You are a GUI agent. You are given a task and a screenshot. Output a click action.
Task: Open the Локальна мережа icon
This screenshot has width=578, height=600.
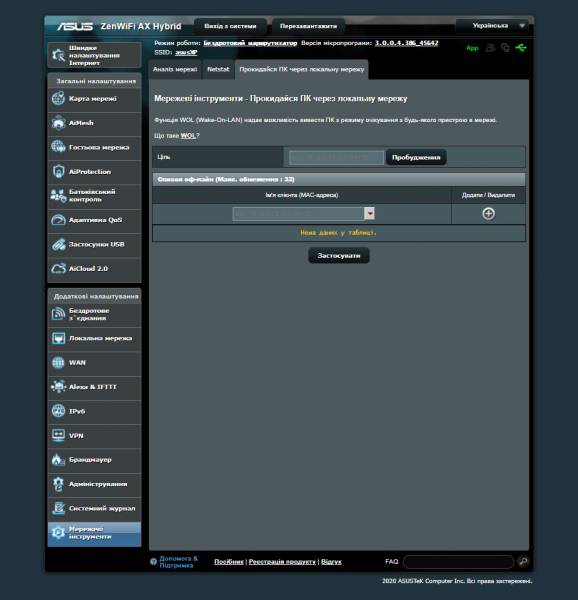58,338
